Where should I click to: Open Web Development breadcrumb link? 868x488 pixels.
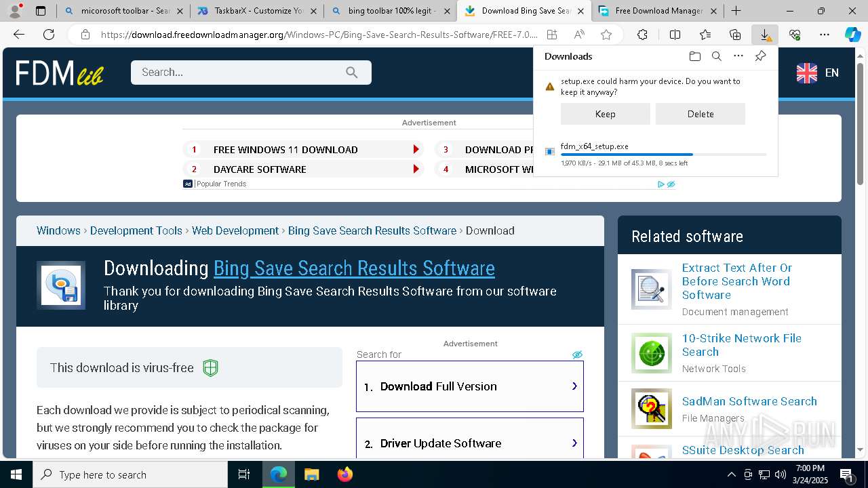tap(235, 230)
